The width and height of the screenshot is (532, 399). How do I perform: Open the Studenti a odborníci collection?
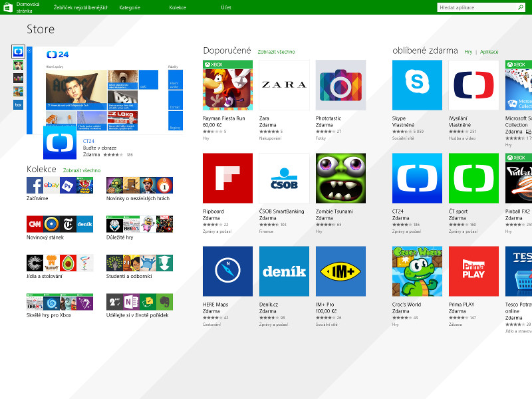click(x=140, y=267)
